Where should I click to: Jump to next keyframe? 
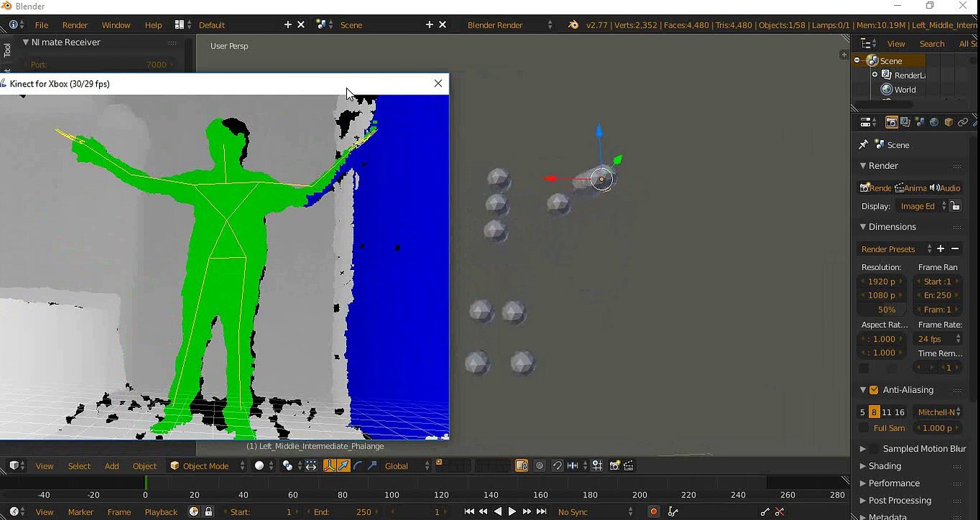pyautogui.click(x=527, y=511)
